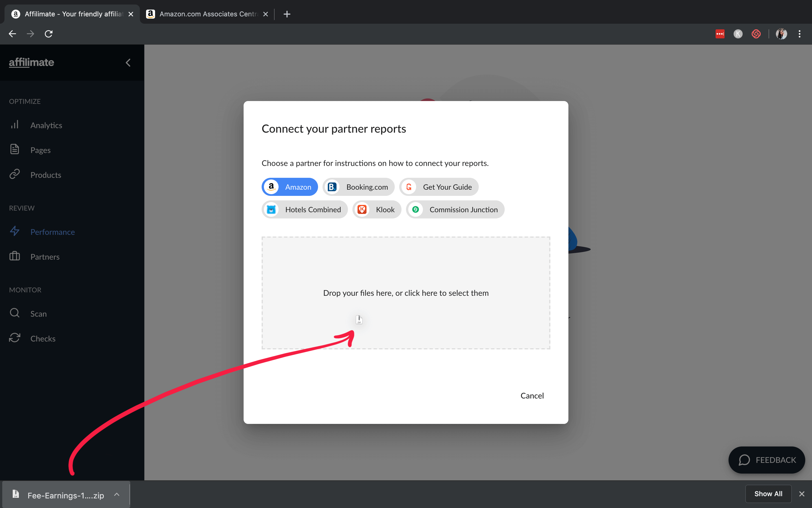Open Scan under Monitor
Screen dimensions: 812x508
tap(38, 314)
